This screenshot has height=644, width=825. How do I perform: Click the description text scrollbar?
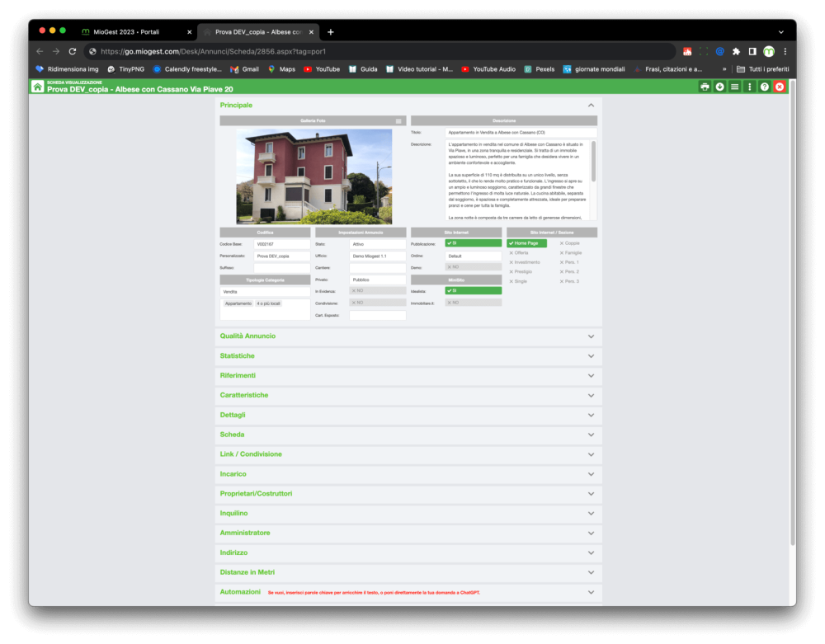pyautogui.click(x=593, y=162)
